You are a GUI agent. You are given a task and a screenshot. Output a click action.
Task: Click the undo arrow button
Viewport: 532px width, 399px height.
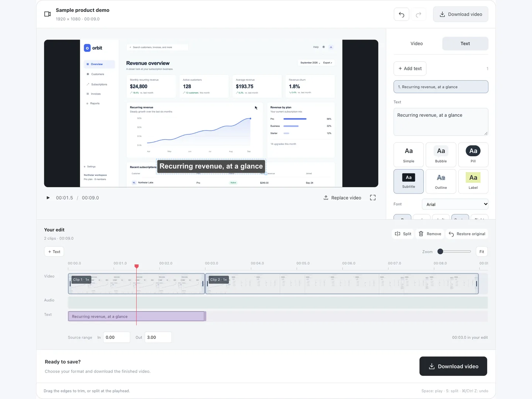(402, 14)
